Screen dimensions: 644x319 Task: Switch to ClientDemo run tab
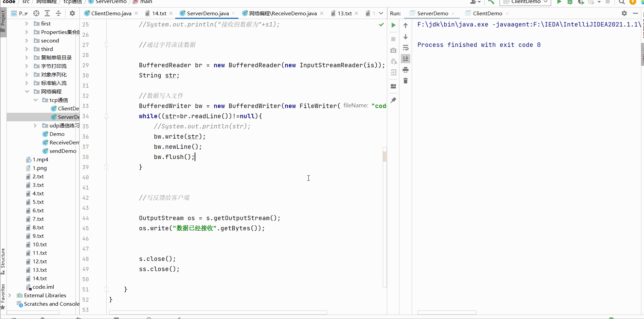point(487,13)
